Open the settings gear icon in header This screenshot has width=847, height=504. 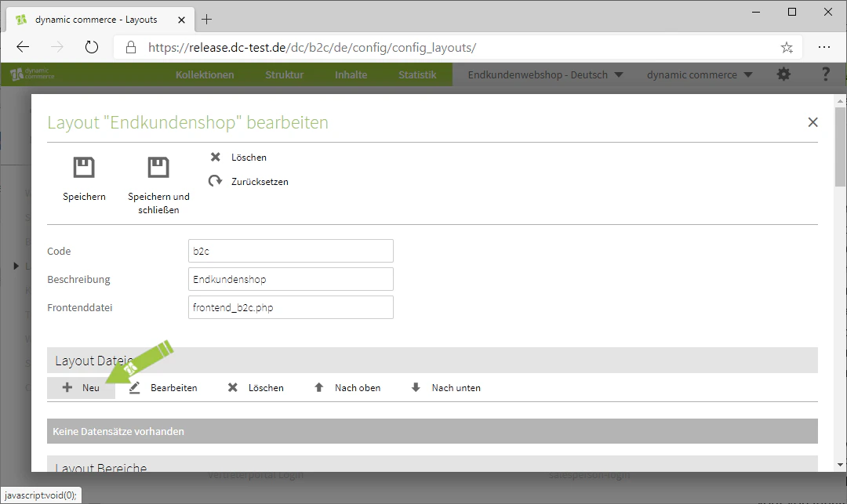click(783, 74)
